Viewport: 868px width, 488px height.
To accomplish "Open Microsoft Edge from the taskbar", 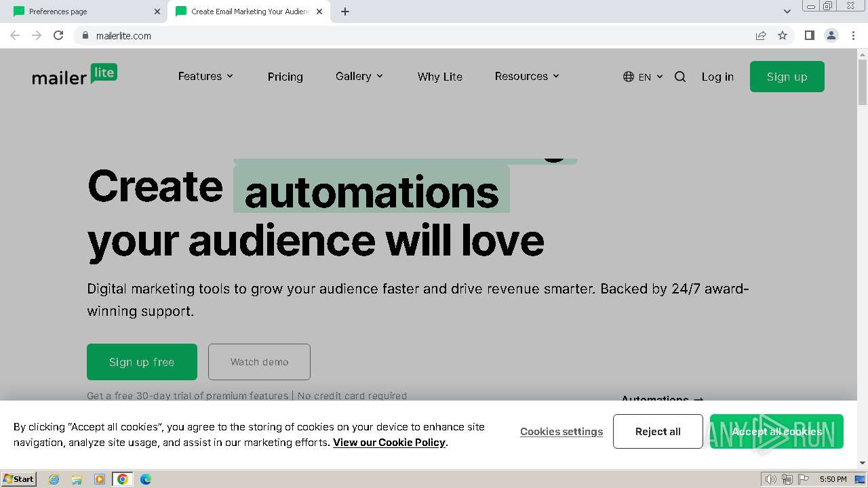I will click(146, 479).
